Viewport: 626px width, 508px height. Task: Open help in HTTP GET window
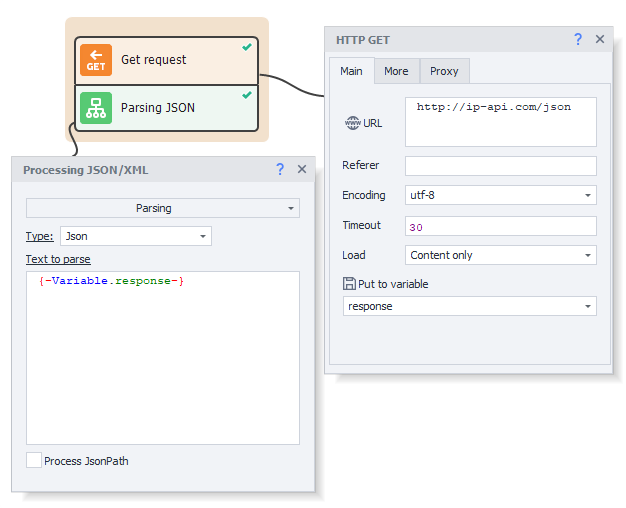577,39
